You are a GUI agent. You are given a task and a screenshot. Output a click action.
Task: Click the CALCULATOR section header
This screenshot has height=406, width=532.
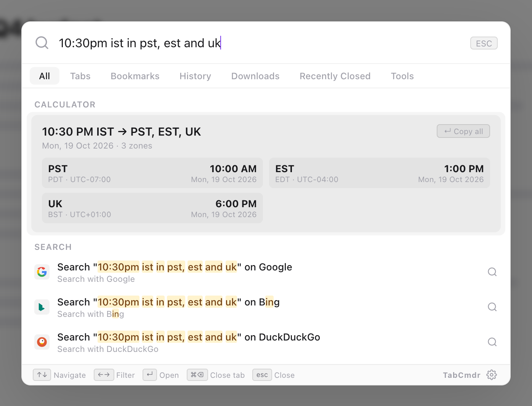coord(65,104)
